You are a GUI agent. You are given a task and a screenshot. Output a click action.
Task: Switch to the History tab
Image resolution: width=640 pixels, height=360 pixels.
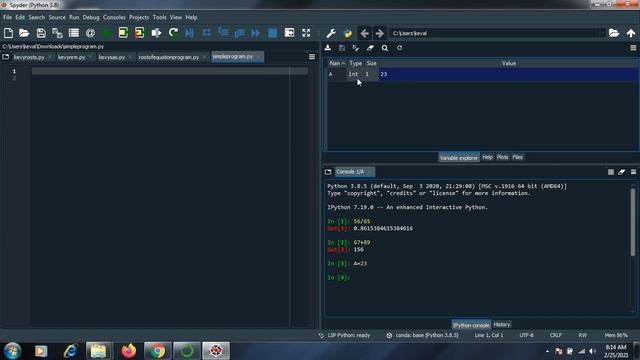(502, 325)
